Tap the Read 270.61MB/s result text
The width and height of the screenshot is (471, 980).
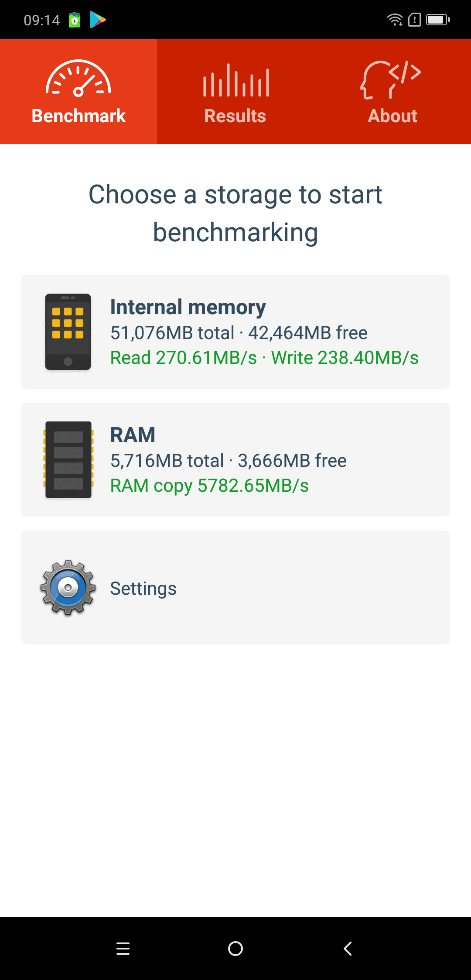(184, 358)
